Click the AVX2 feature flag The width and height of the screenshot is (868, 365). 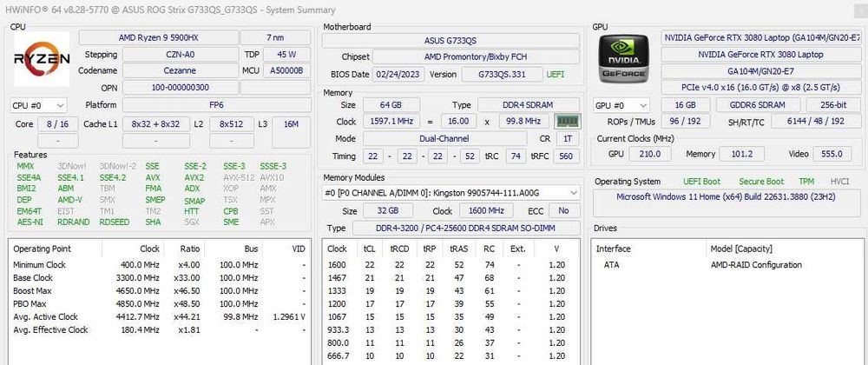tap(194, 177)
